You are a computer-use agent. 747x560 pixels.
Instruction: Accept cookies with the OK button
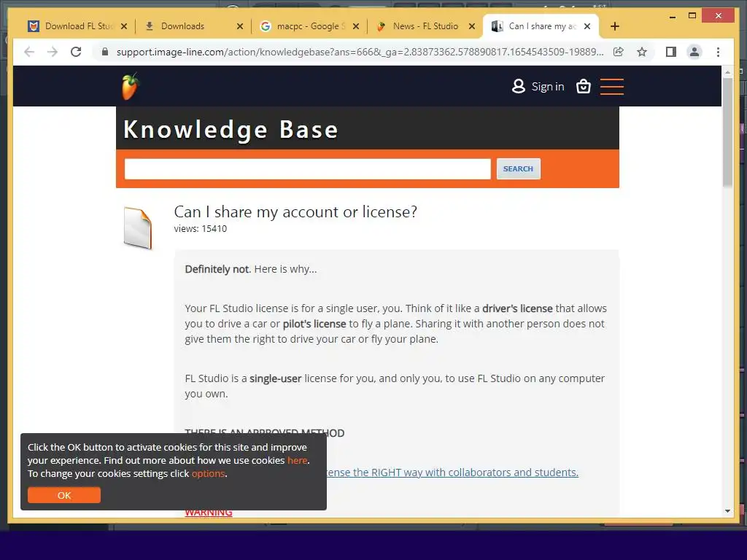point(64,495)
